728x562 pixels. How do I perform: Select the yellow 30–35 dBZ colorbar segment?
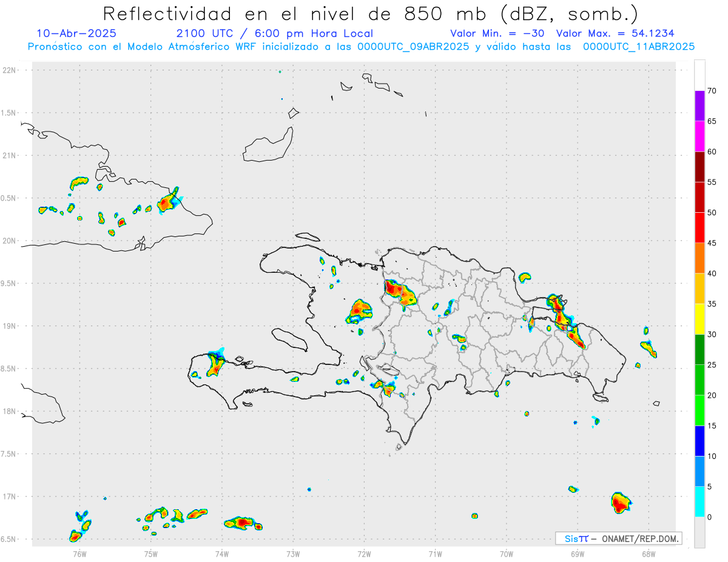(699, 319)
